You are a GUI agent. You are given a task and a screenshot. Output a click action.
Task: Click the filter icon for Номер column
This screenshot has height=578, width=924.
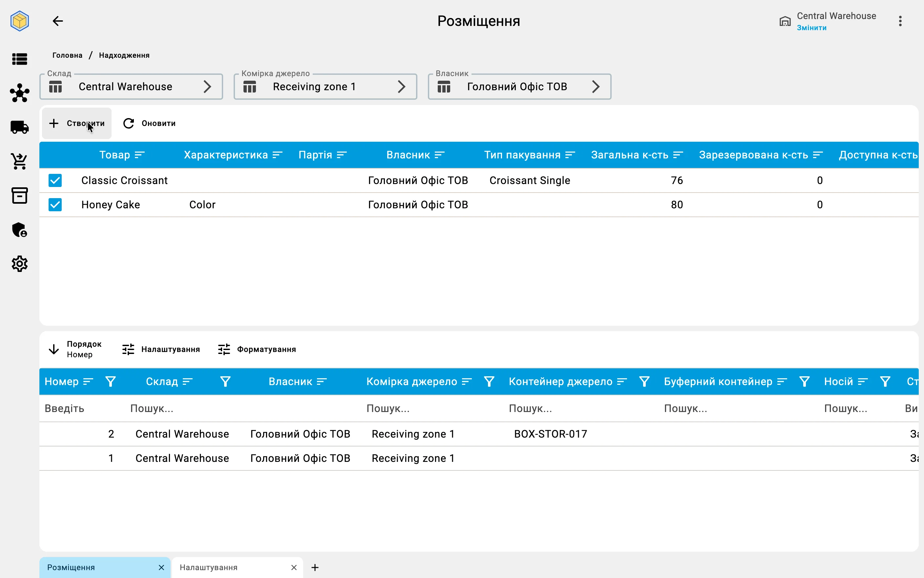coord(111,382)
